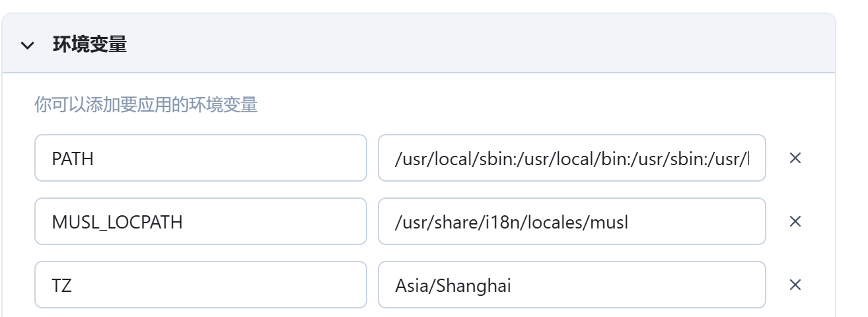
Task: Click the empty area of the 环境变量 header bar
Action: [x=462, y=45]
